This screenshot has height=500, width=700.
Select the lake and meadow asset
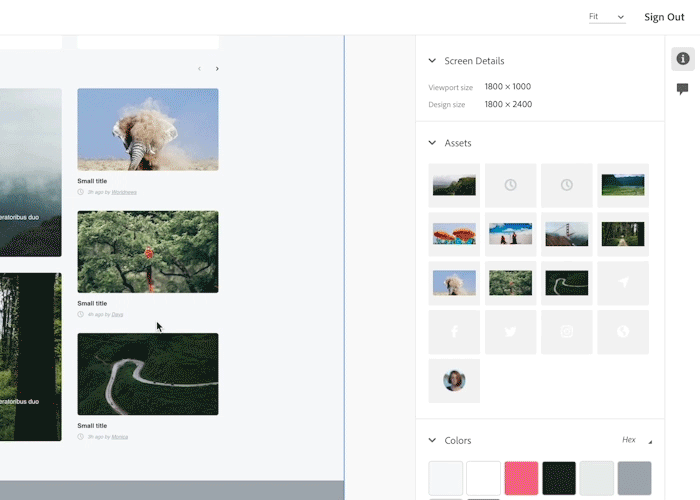623,185
